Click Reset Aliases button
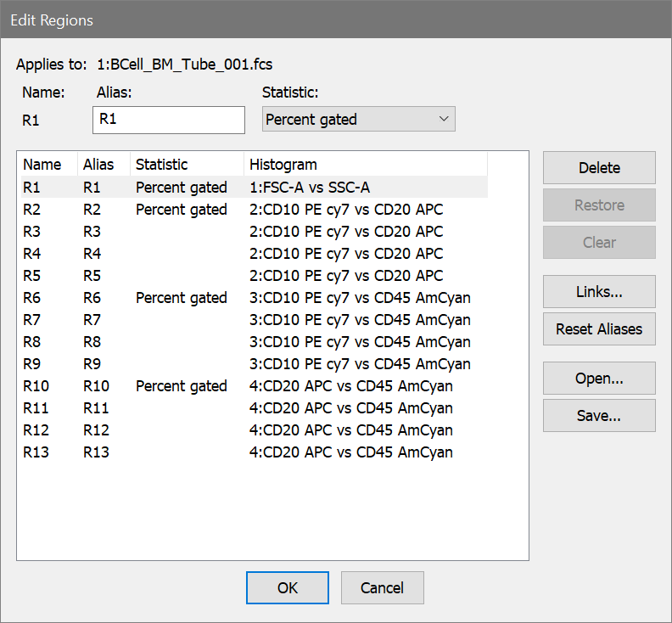 click(599, 328)
